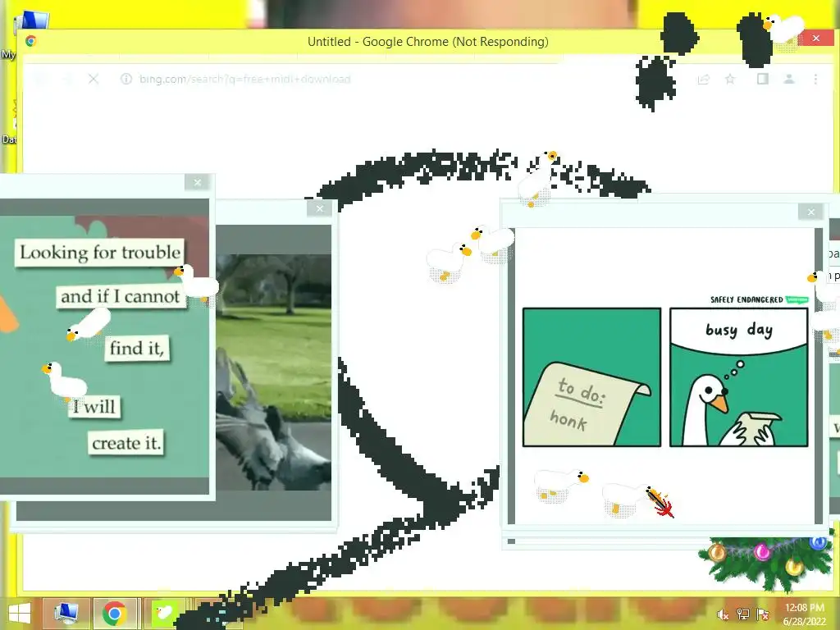Click the muted volume tray icon
This screenshot has height=630, width=840.
723,615
